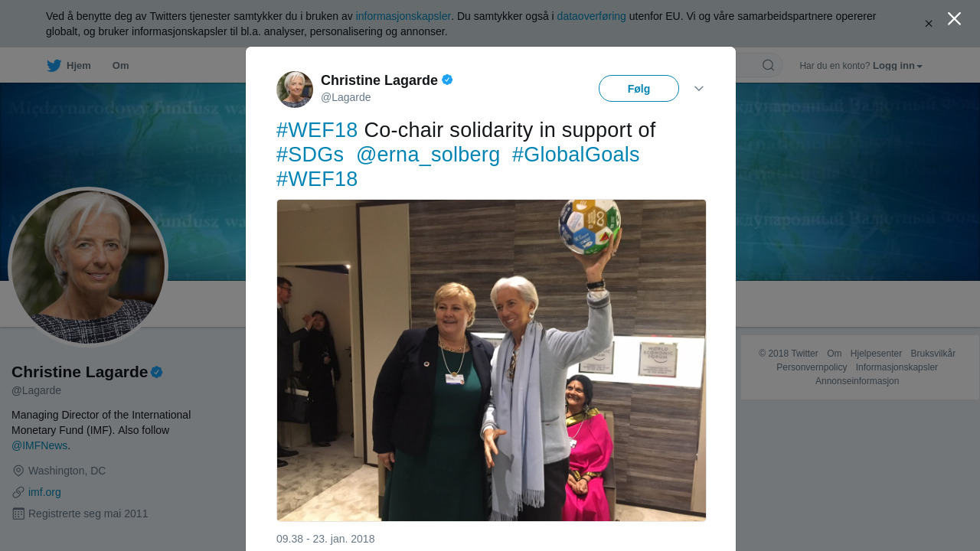The image size is (980, 551).
Task: Open the @erna_solberg mention link
Action: 428,155
